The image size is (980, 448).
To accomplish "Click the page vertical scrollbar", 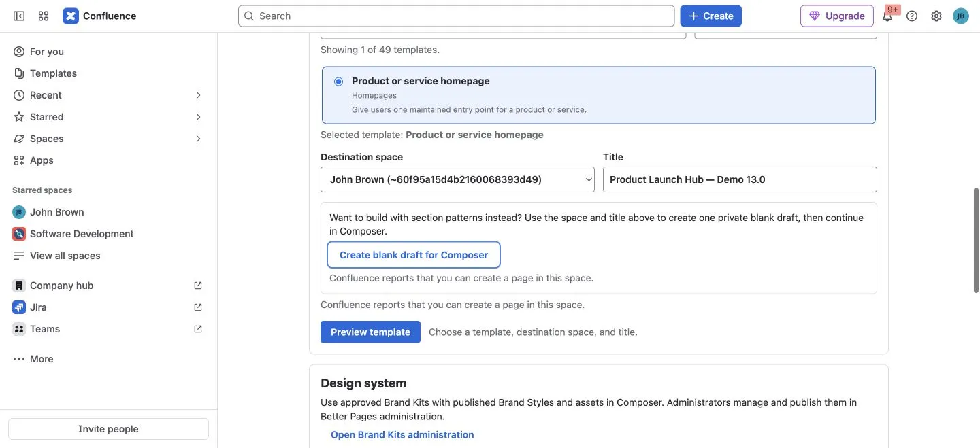I will 977,240.
